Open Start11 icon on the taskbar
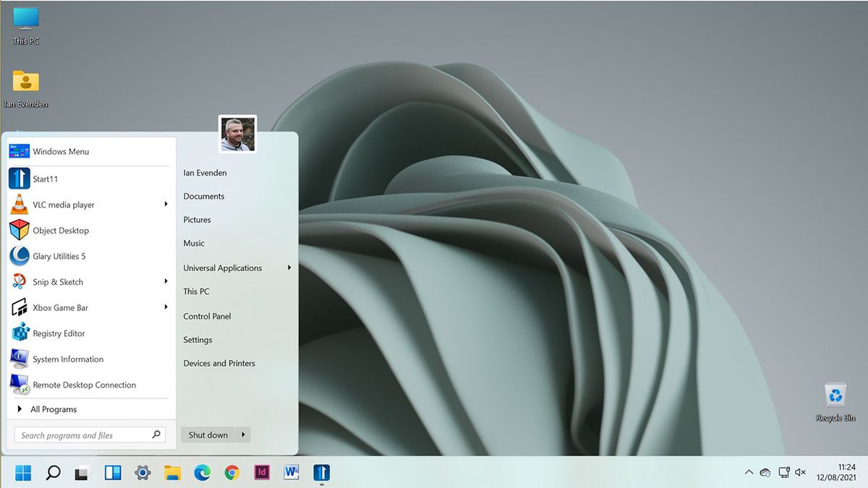 322,473
